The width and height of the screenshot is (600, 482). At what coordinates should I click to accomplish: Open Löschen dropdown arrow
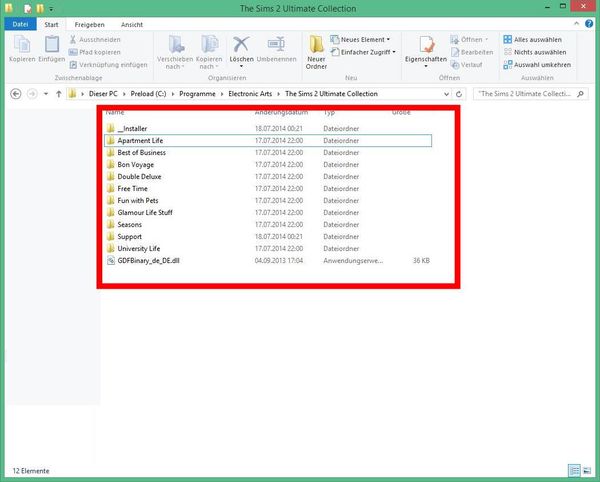point(241,67)
